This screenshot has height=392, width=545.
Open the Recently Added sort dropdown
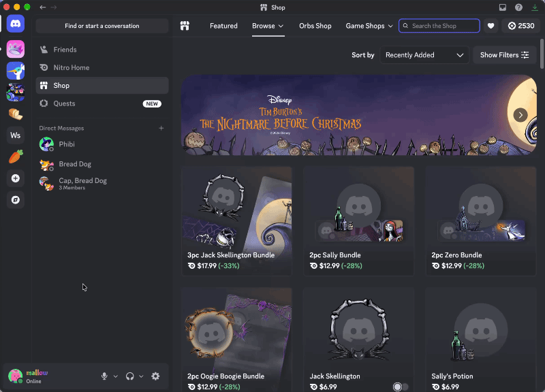(424, 55)
